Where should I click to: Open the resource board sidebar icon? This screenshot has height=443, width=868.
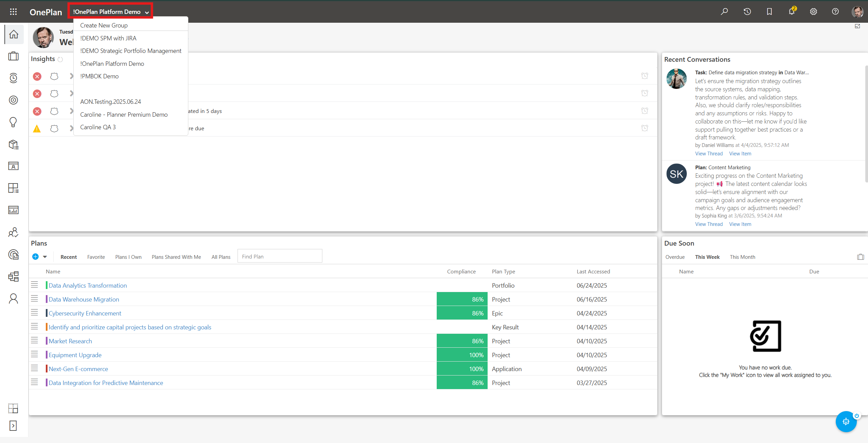click(x=14, y=166)
